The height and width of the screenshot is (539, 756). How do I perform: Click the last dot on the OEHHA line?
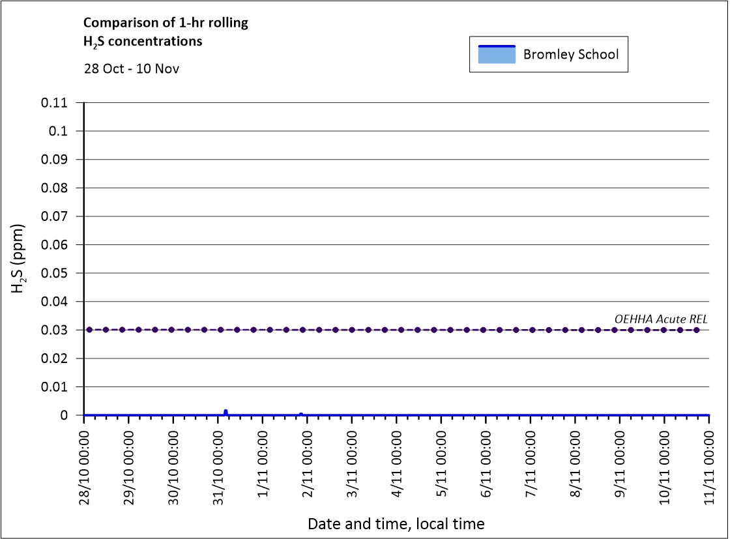click(697, 330)
